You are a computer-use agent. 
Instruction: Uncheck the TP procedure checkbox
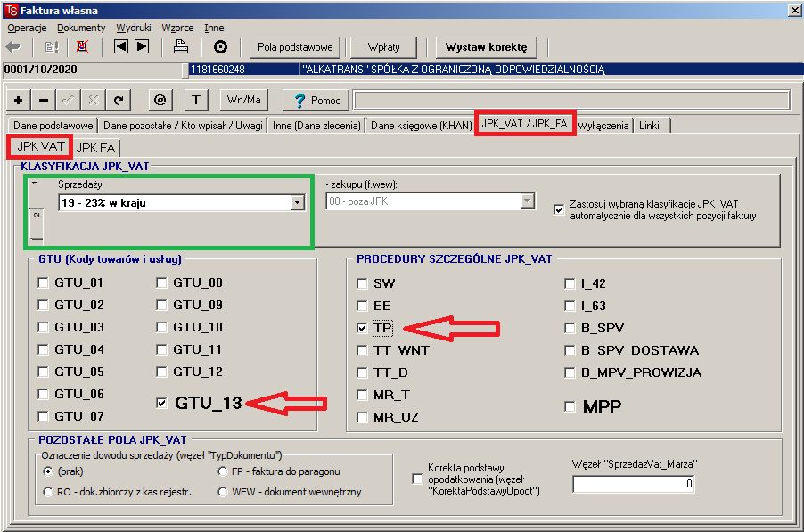362,328
